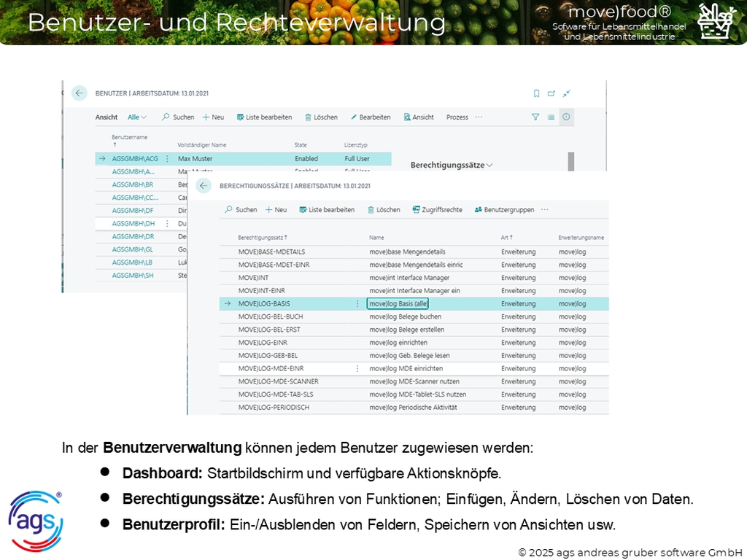The image size is (747, 560).
Task: Select row MOVE)BASE-MDETAILS
Action: pos(414,252)
